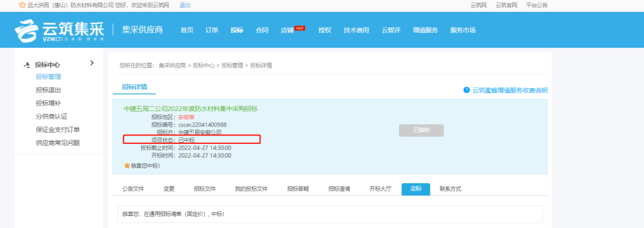Click 投标中心 in the breadcrumb

pos(204,65)
